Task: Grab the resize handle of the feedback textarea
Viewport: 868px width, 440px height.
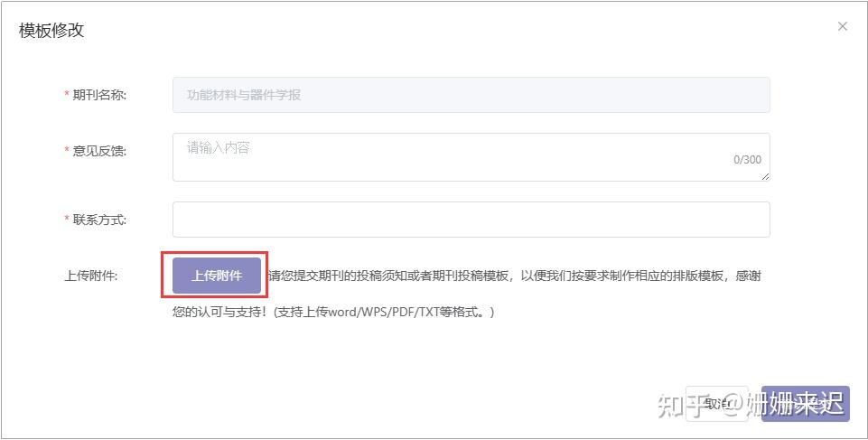Action: point(765,176)
